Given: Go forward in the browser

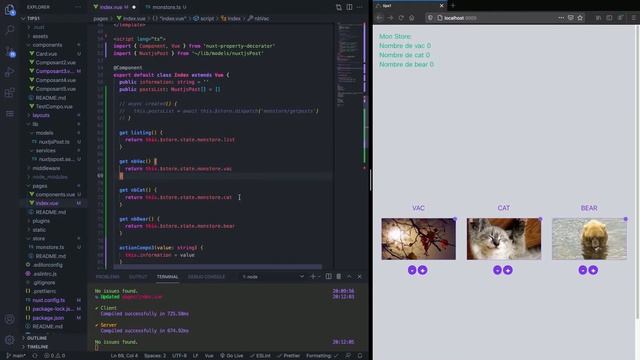Looking at the screenshot, I should 391,18.
